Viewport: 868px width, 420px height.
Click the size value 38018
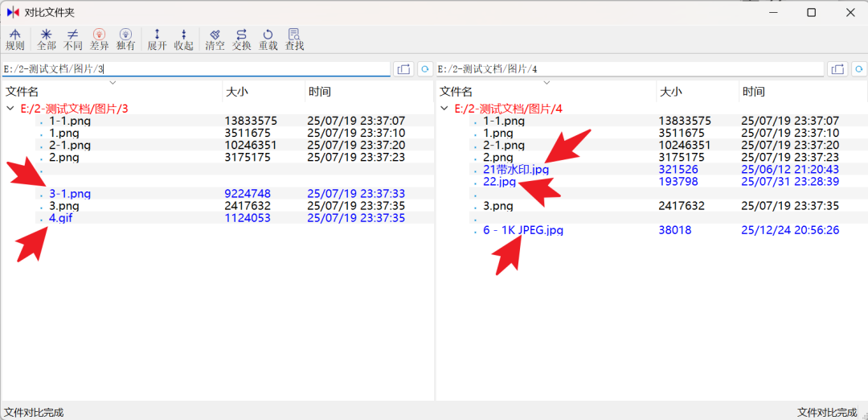[x=675, y=230]
